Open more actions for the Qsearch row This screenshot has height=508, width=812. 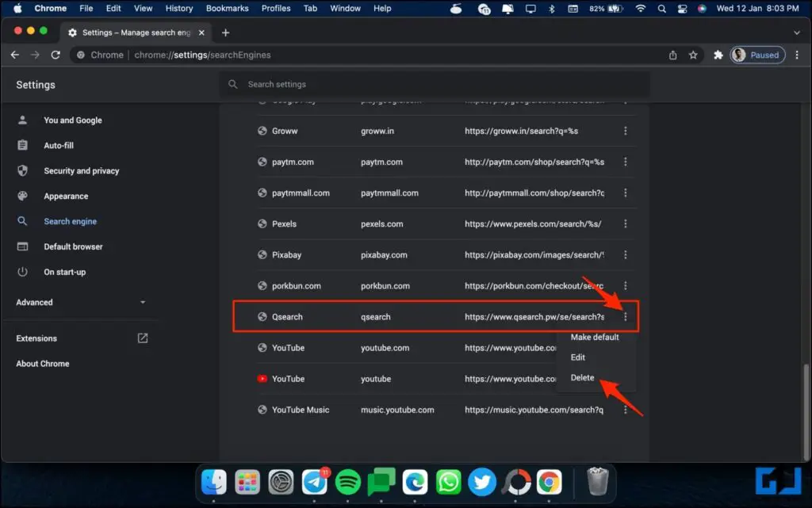(625, 316)
